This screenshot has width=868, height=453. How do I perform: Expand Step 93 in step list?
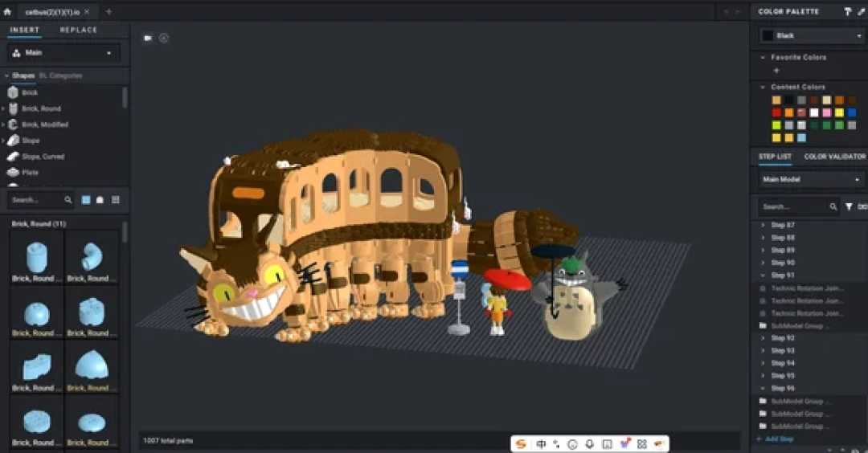[763, 351]
